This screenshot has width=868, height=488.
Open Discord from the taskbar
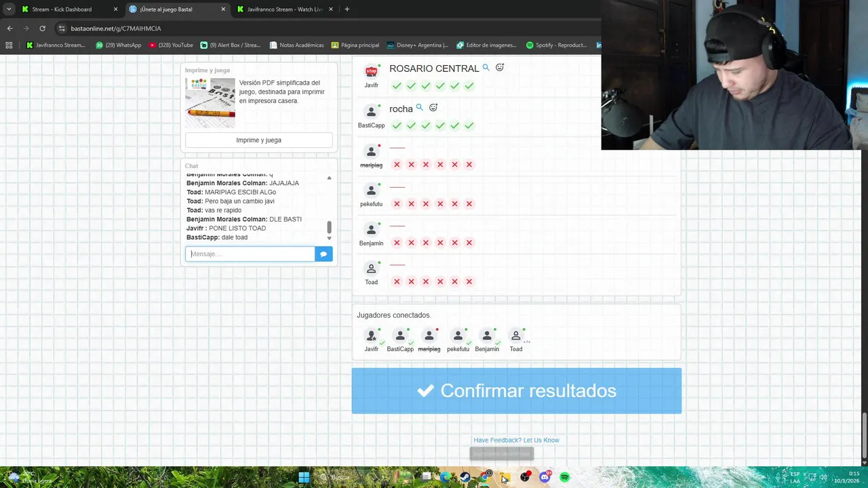[x=545, y=477]
